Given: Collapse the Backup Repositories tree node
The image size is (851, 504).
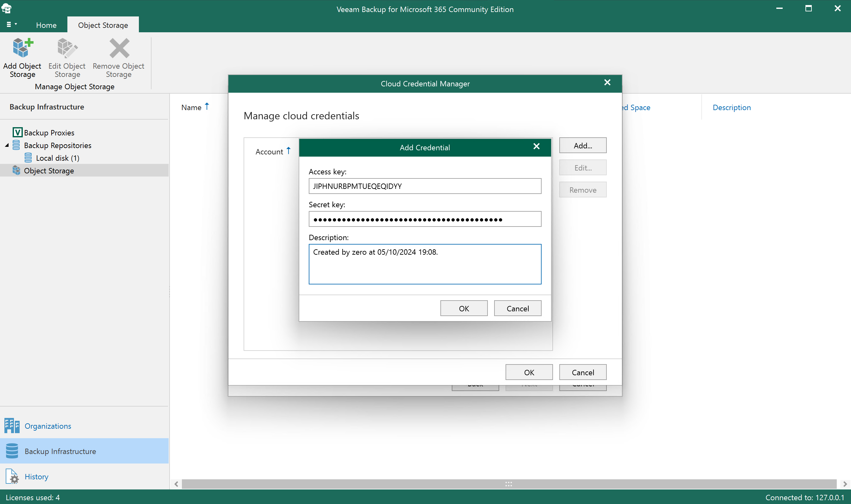Looking at the screenshot, I should 6,145.
